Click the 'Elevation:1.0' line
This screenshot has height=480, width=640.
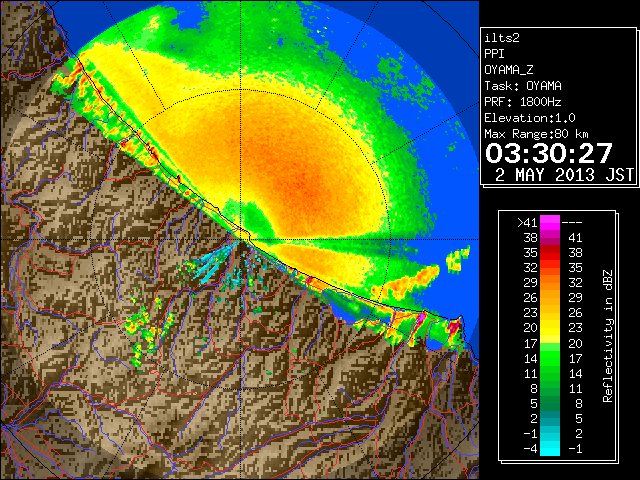pyautogui.click(x=530, y=118)
